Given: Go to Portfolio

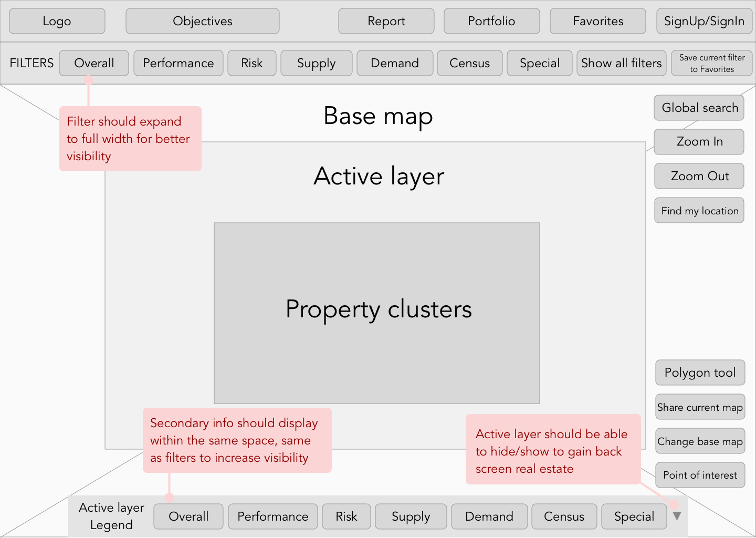Looking at the screenshot, I should tap(492, 21).
